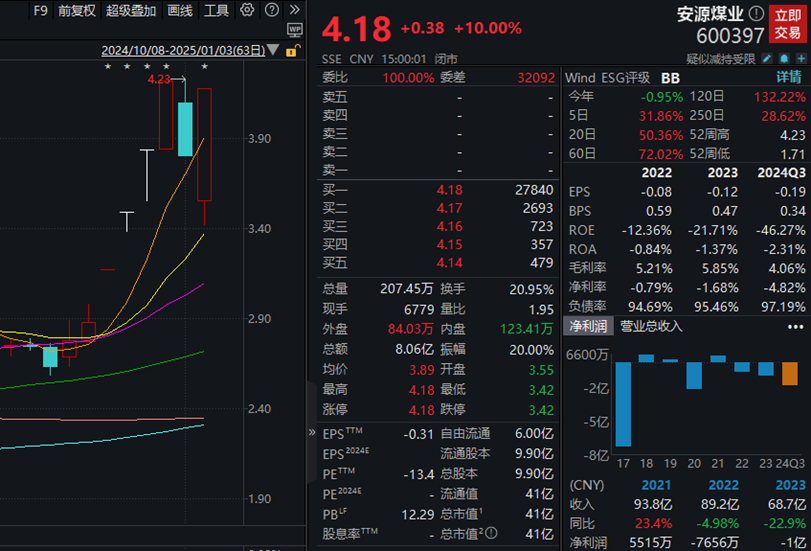Open the three-dot more options in profit panel
The width and height of the screenshot is (811, 551).
point(795,326)
